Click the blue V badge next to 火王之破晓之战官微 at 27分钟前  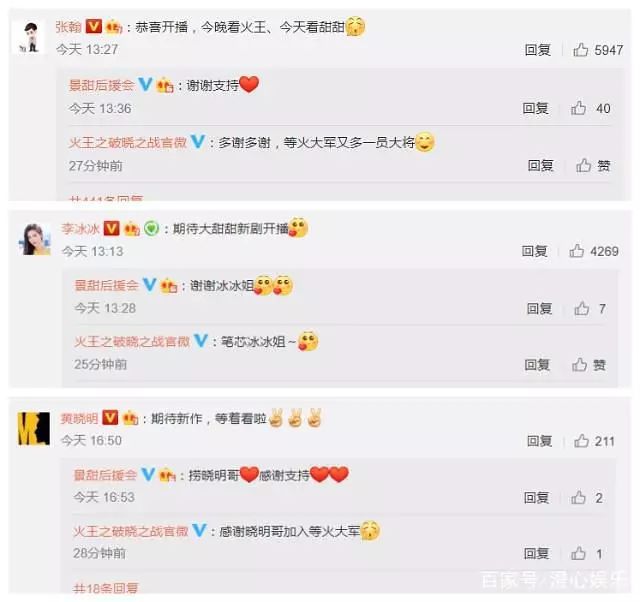(198, 142)
